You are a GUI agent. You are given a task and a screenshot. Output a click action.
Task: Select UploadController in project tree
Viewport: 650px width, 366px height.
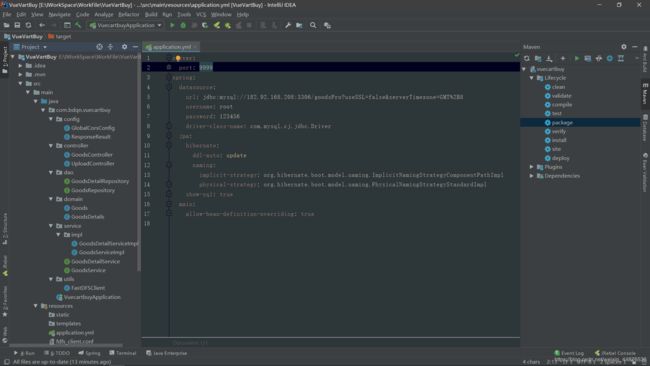pos(92,163)
